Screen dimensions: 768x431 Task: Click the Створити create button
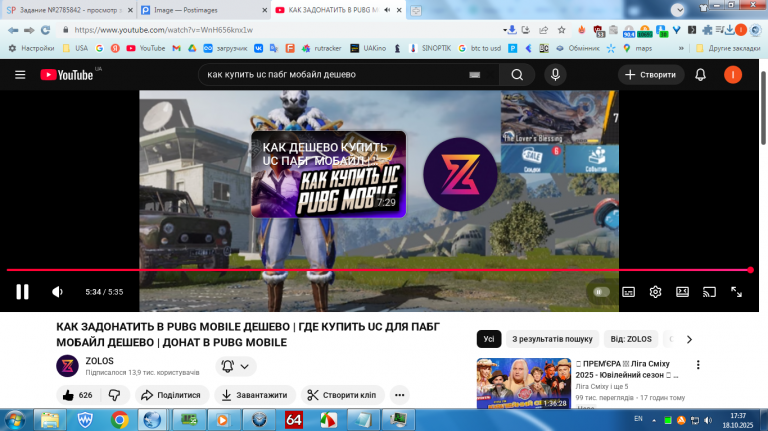[x=650, y=74]
